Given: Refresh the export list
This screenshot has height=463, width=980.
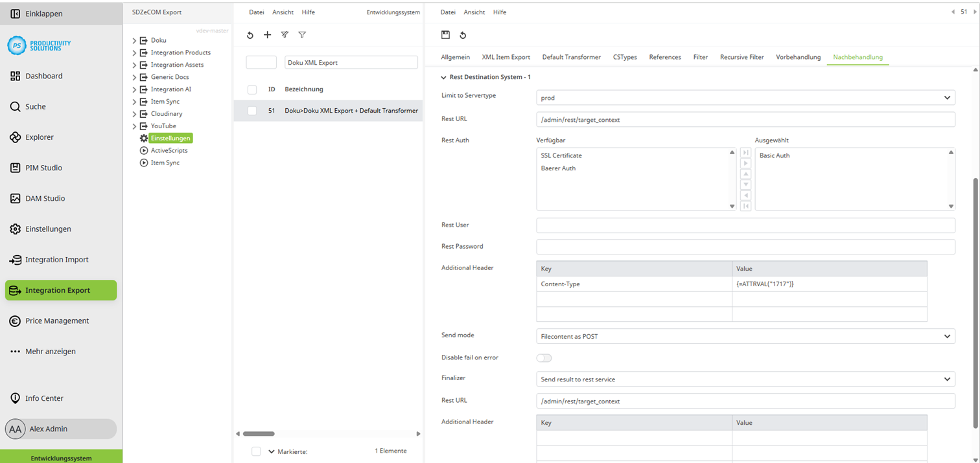Looking at the screenshot, I should tap(250, 35).
